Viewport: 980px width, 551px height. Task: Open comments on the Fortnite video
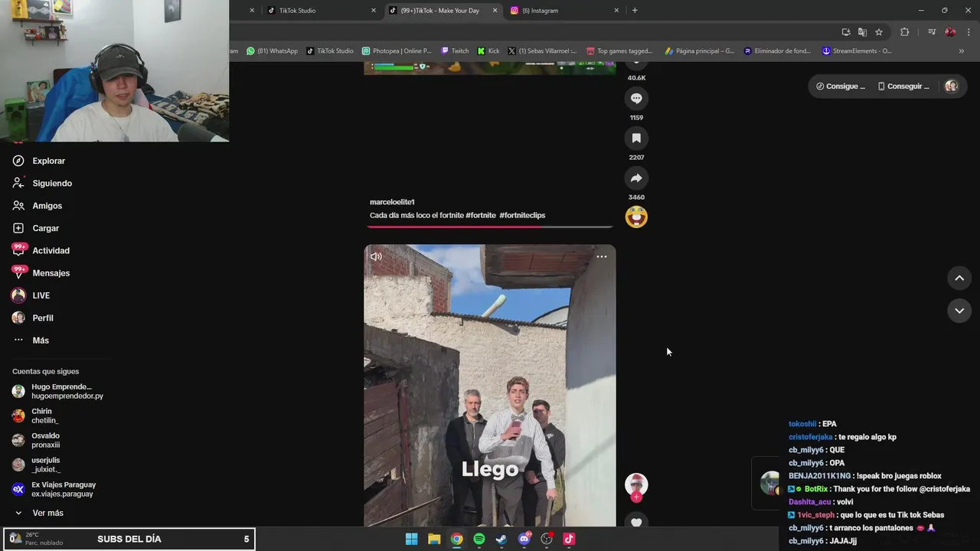point(636,98)
